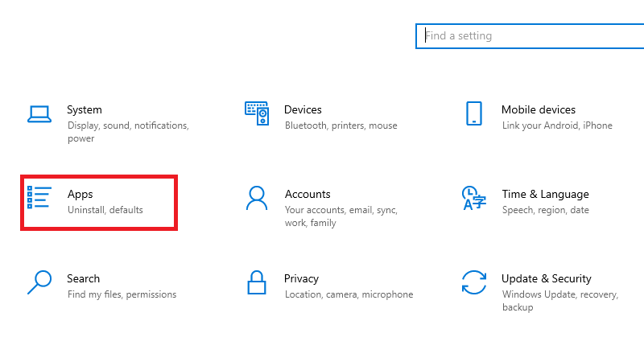644x362 pixels.
Task: Click the 'Uninstall, defaults' description text
Action: (105, 210)
